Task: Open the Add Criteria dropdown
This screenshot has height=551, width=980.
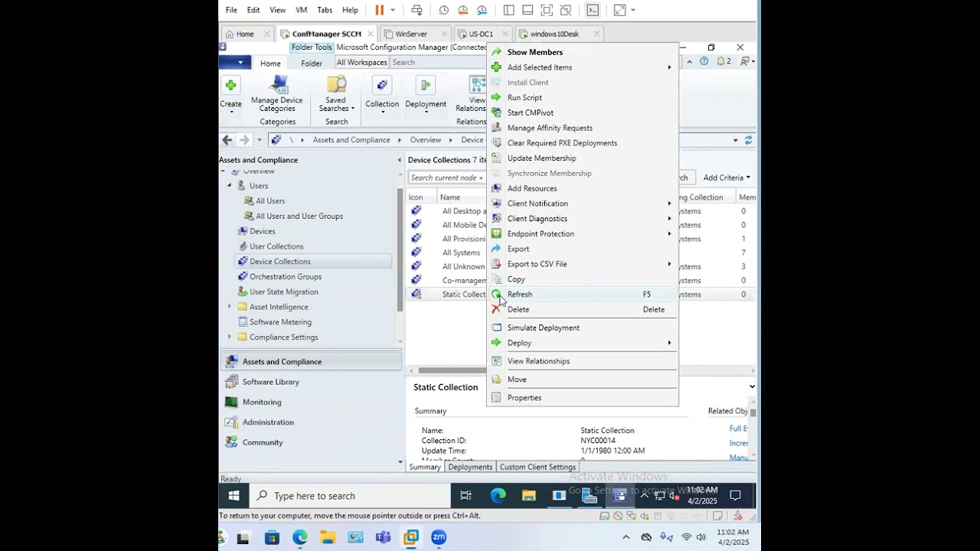Action: [726, 178]
